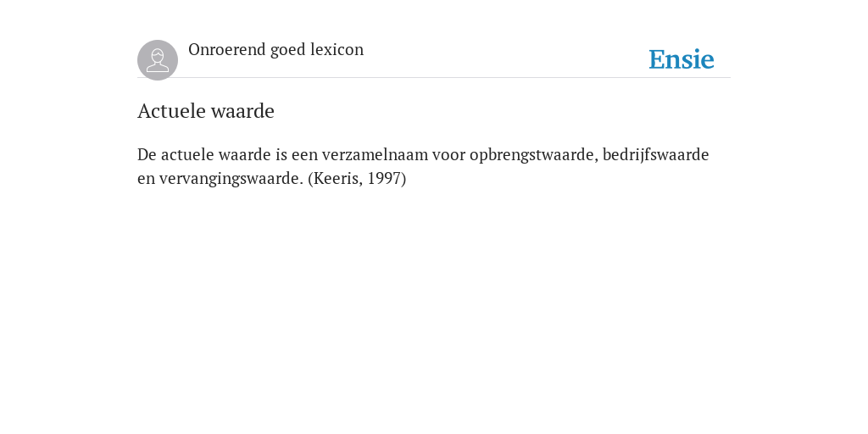Click the word goed in the author title
The width and height of the screenshot is (868, 434).
tap(288, 50)
